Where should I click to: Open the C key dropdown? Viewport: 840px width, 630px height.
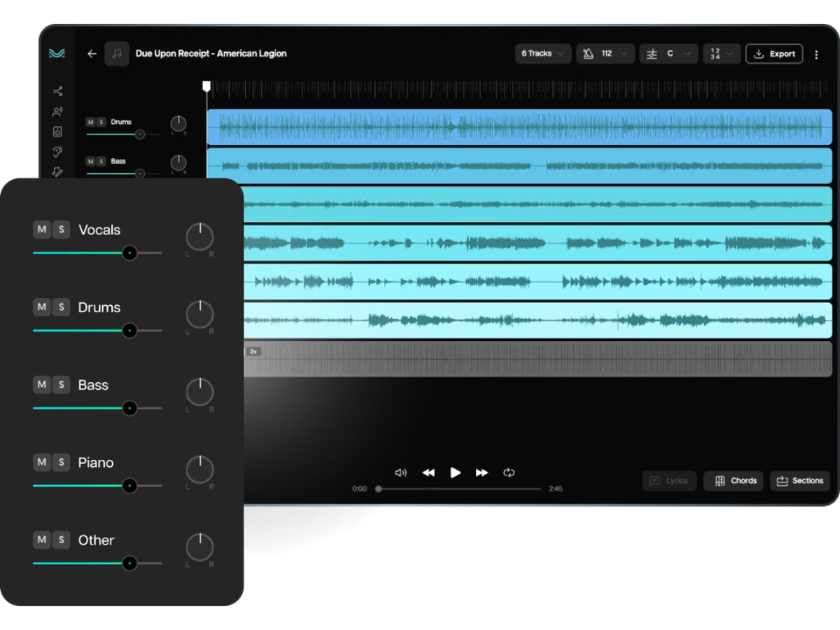point(669,54)
